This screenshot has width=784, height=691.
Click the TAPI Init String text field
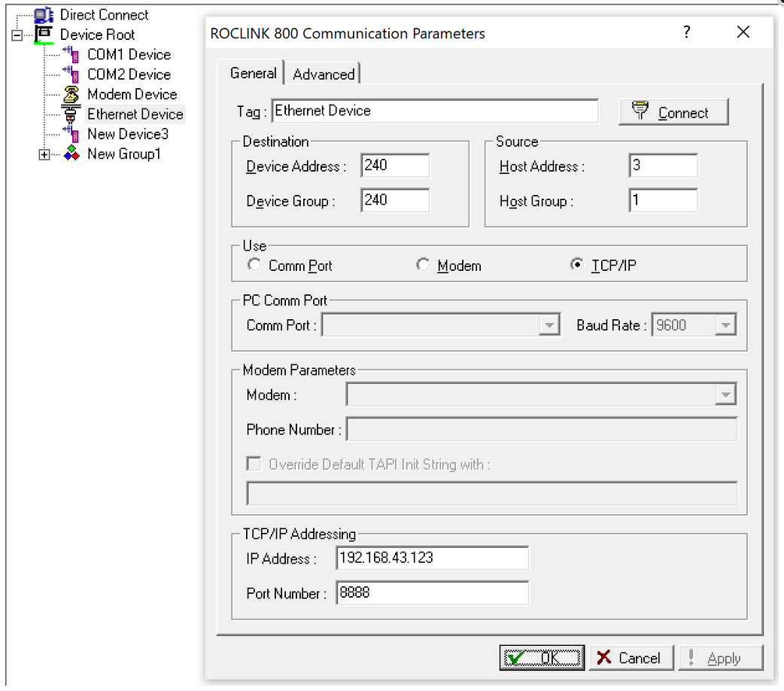click(x=492, y=494)
